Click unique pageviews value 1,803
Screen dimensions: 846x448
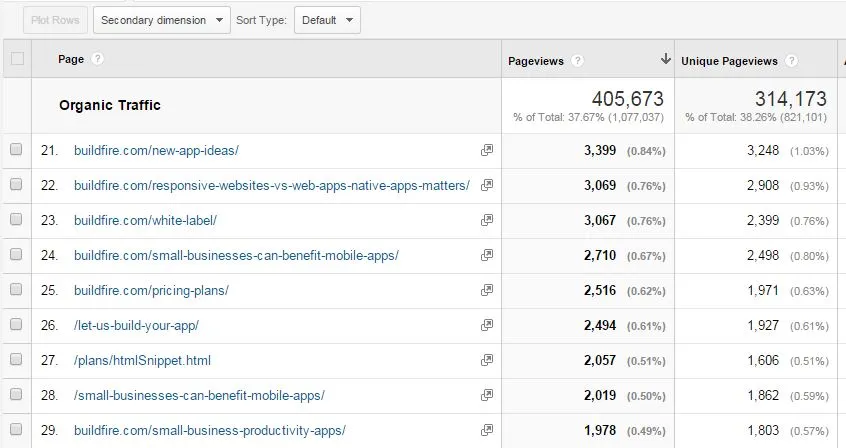tap(763, 430)
